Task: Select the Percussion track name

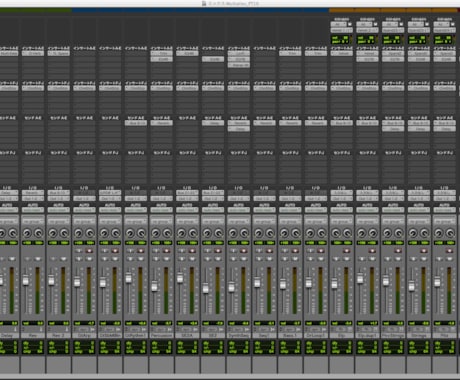Action: tap(162, 335)
